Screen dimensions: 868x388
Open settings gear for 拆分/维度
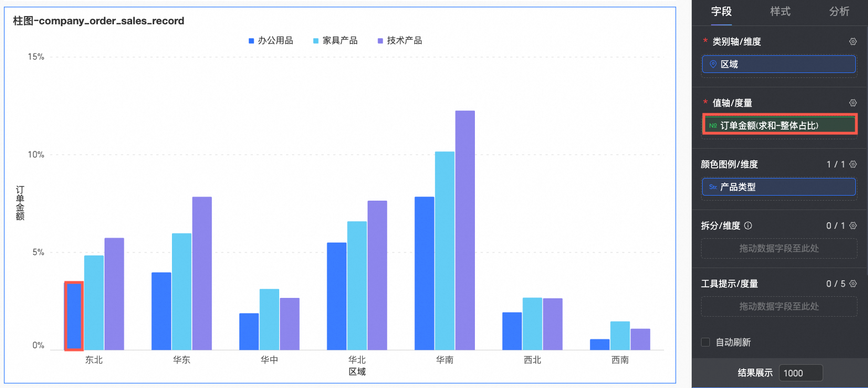(x=853, y=226)
